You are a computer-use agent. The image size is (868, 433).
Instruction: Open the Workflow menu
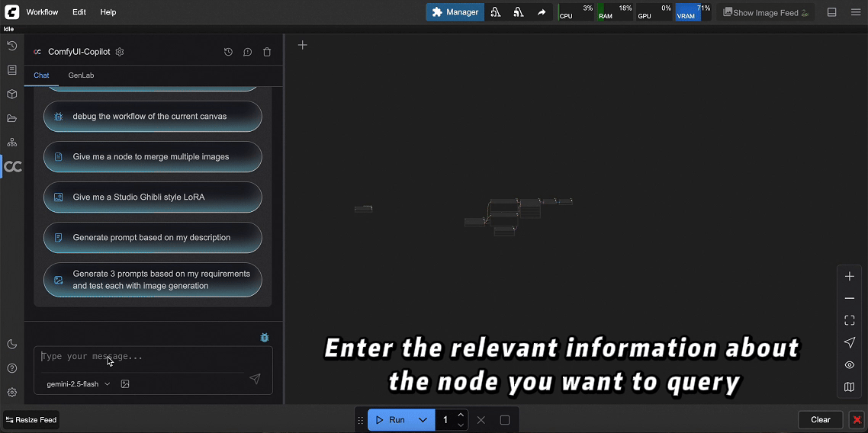tap(42, 12)
